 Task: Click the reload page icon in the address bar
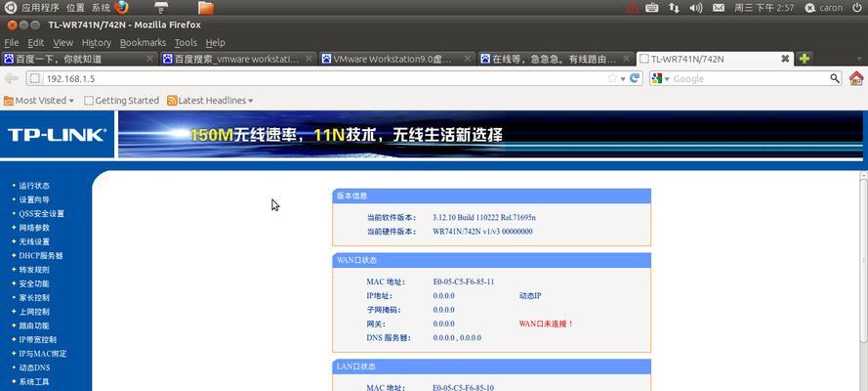coord(636,78)
